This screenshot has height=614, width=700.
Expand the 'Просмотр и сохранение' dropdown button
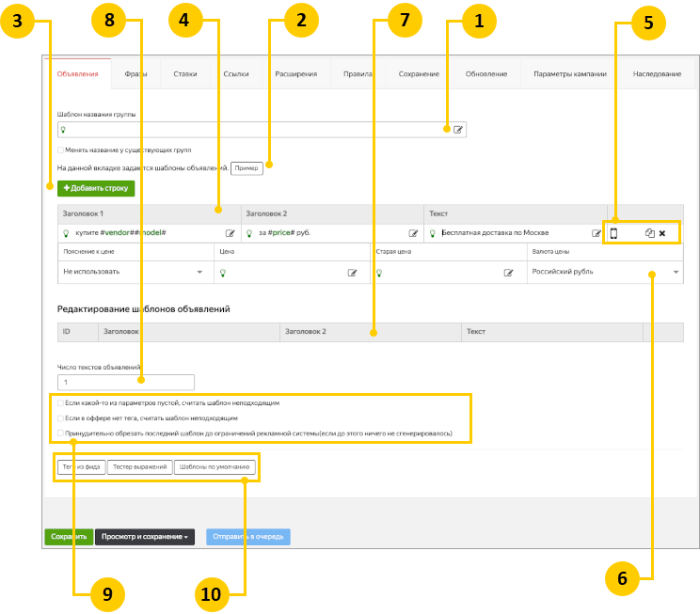coord(144,537)
